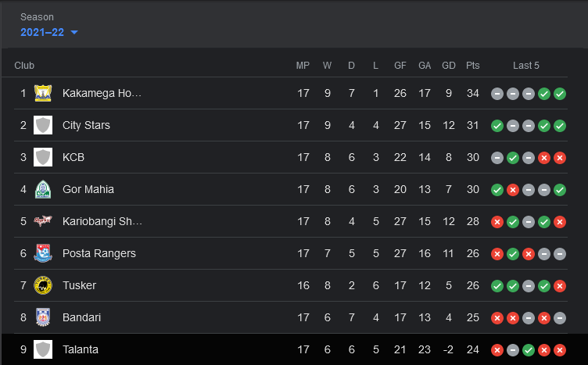Click KCB placeholder shield icon
Viewport: 588px width, 365px height.
pyautogui.click(x=43, y=157)
